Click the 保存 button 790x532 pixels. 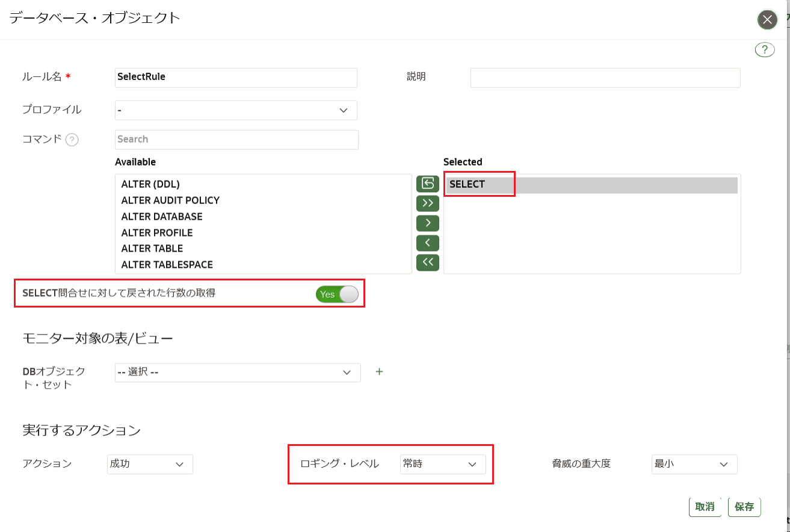(744, 507)
